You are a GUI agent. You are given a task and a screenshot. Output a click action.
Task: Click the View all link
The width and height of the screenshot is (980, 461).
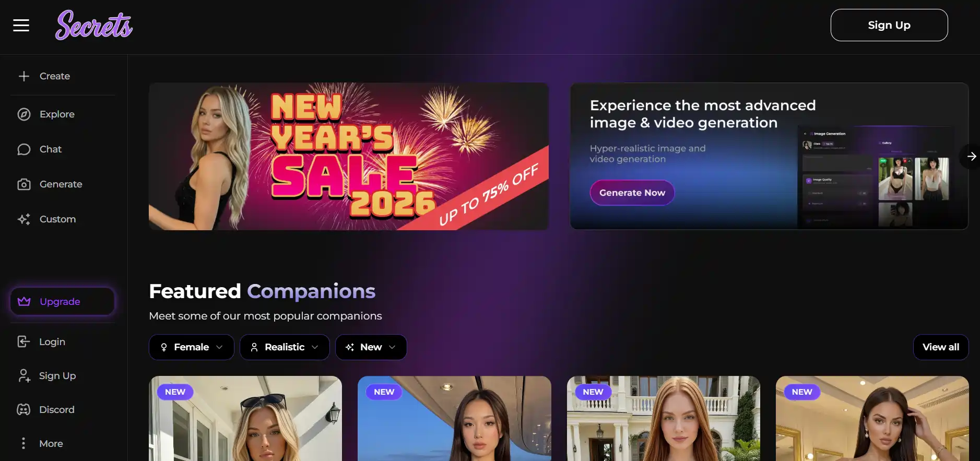941,347
